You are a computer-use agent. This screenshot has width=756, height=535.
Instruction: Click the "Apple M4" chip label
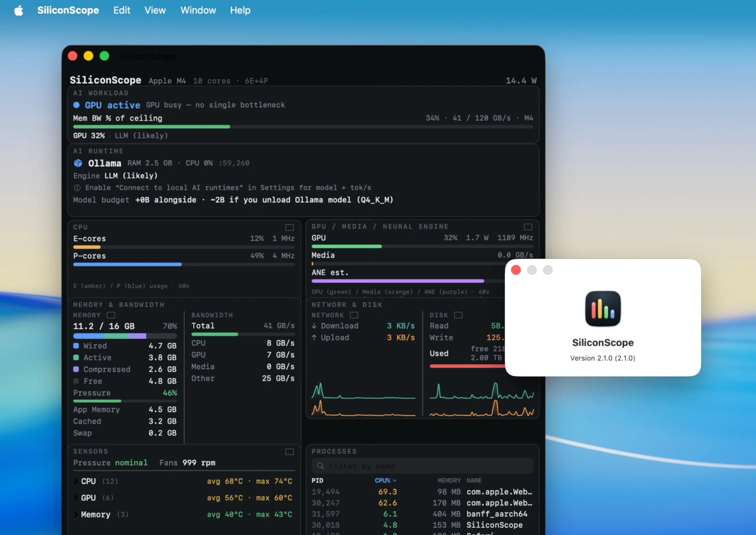[x=168, y=81]
